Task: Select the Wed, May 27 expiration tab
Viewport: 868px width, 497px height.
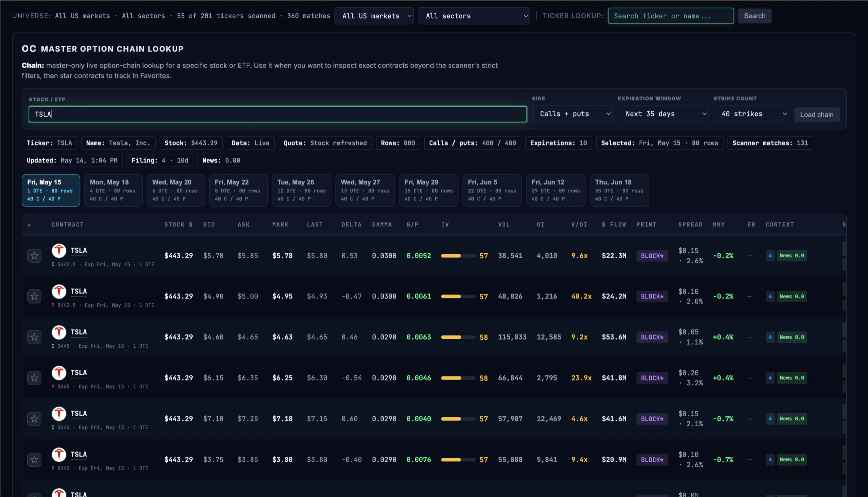Action: (x=365, y=191)
